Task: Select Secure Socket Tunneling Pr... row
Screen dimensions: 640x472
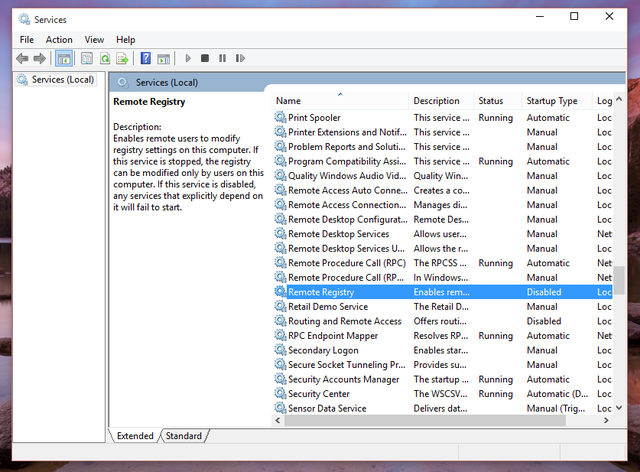Action: [442, 365]
